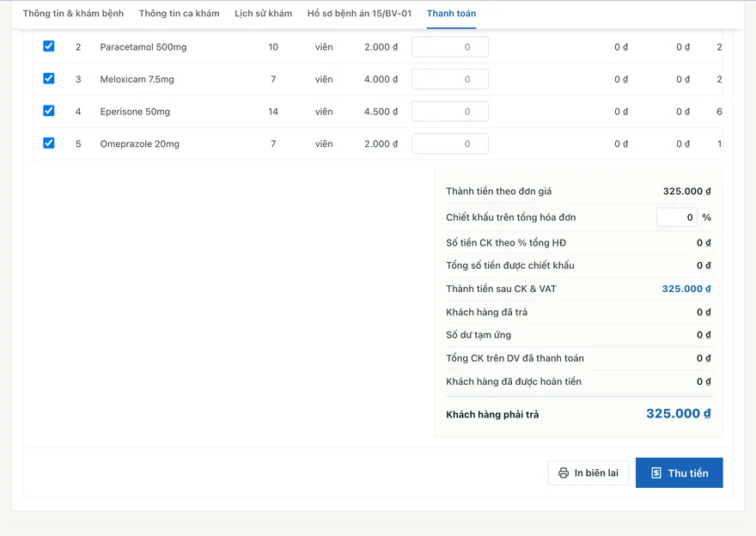Deselect the Omeprazole 20mg row checkbox
This screenshot has width=756, height=536.
(49, 143)
